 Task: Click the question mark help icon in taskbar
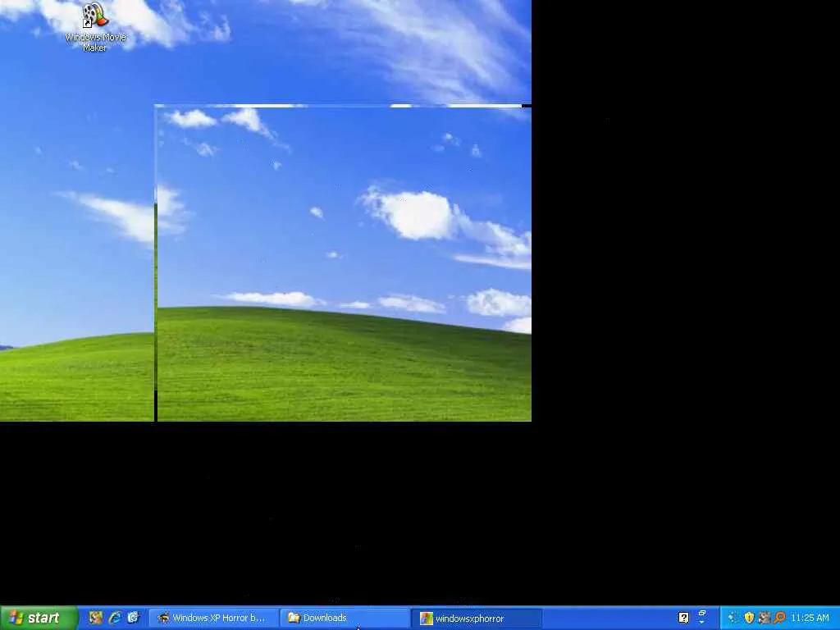click(683, 619)
